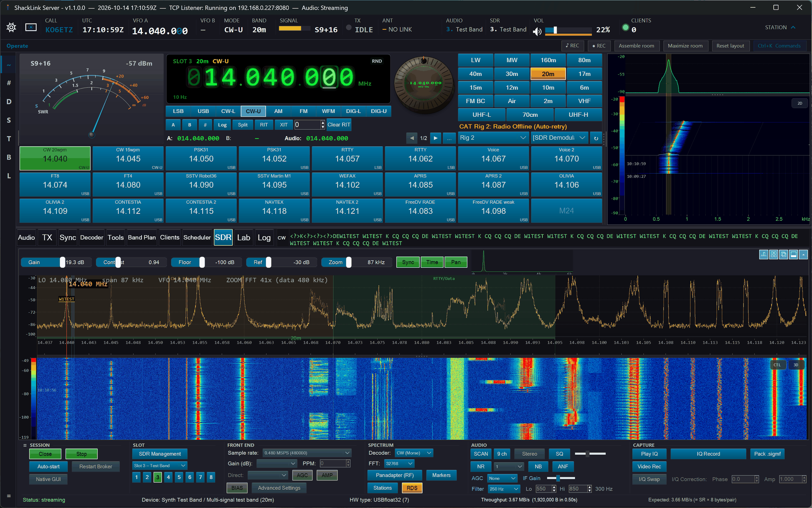Switch to the Scheduler tab
Image resolution: width=812 pixels, height=508 pixels.
[197, 237]
